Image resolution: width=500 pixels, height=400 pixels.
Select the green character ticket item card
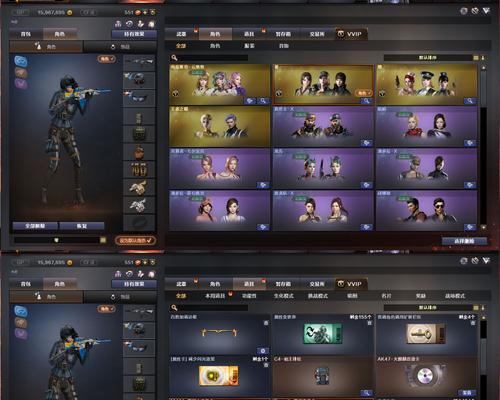tap(323, 335)
